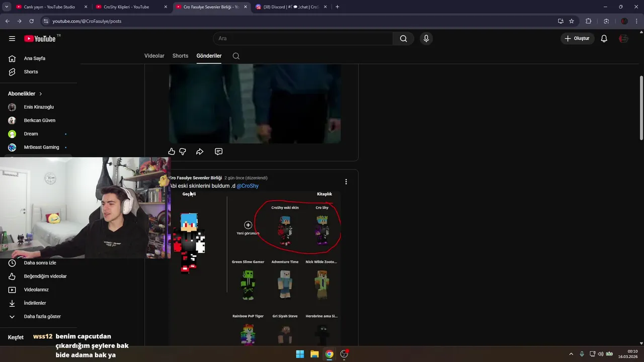
Task: Open a new browser tab
Action: [337, 7]
